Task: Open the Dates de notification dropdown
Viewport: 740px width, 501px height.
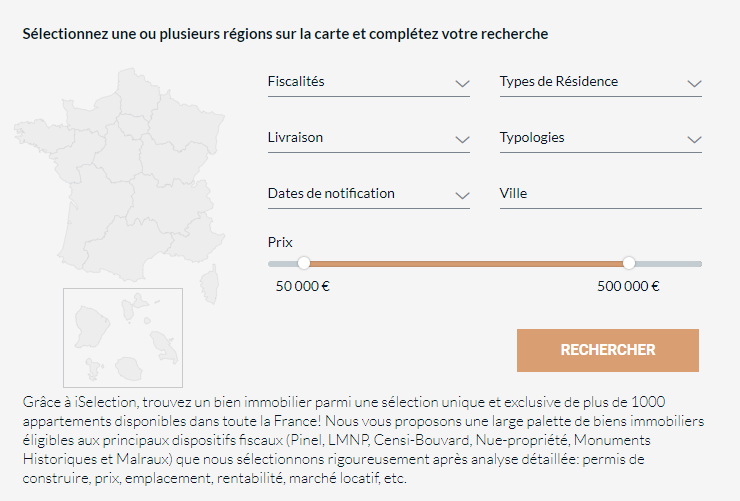Action: pos(369,194)
